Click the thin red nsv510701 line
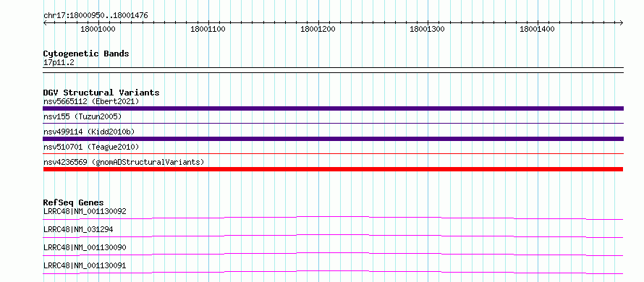The image size is (644, 282). click(x=333, y=153)
